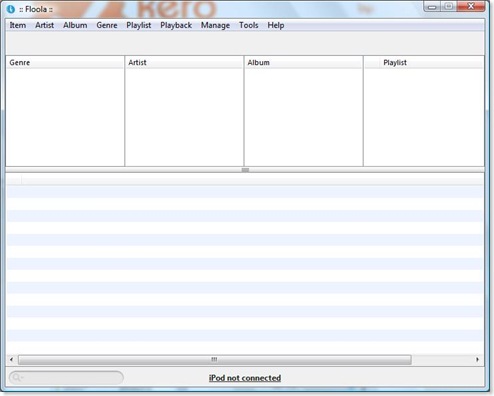Open the Artist menu
The image size is (494, 396).
tap(45, 25)
